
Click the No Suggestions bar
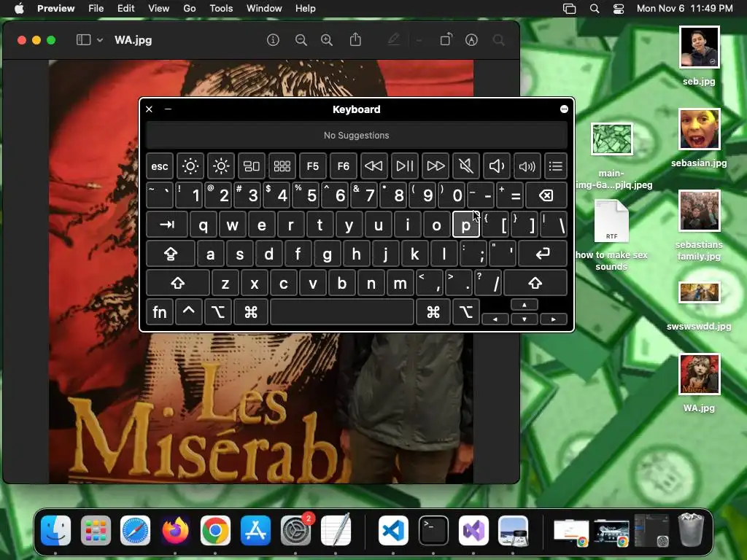[x=356, y=135]
